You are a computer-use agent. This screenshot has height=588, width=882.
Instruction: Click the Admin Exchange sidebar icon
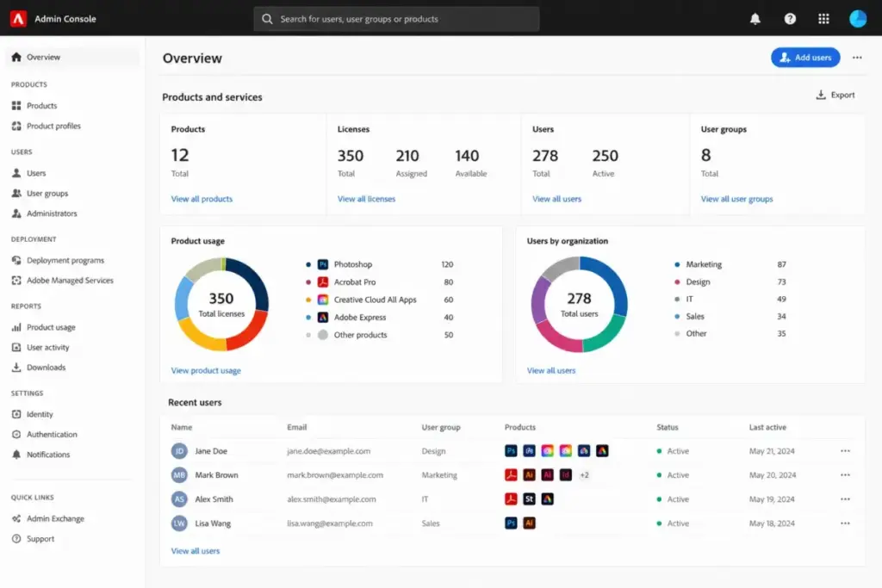[16, 519]
